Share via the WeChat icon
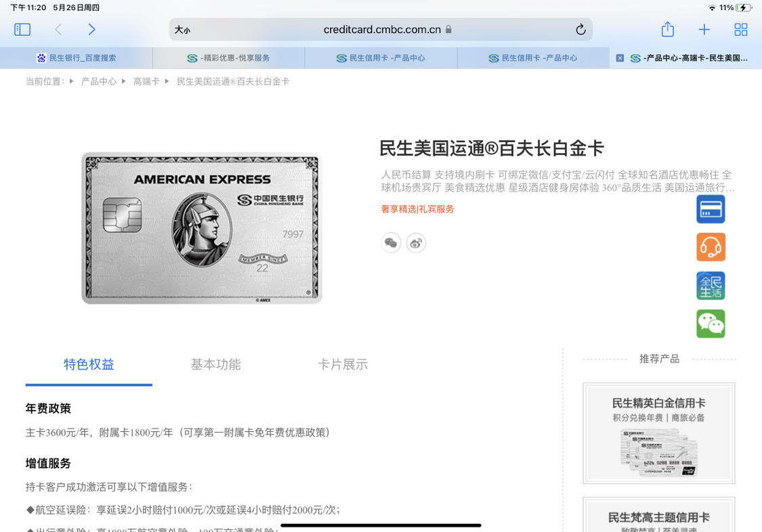 point(391,243)
